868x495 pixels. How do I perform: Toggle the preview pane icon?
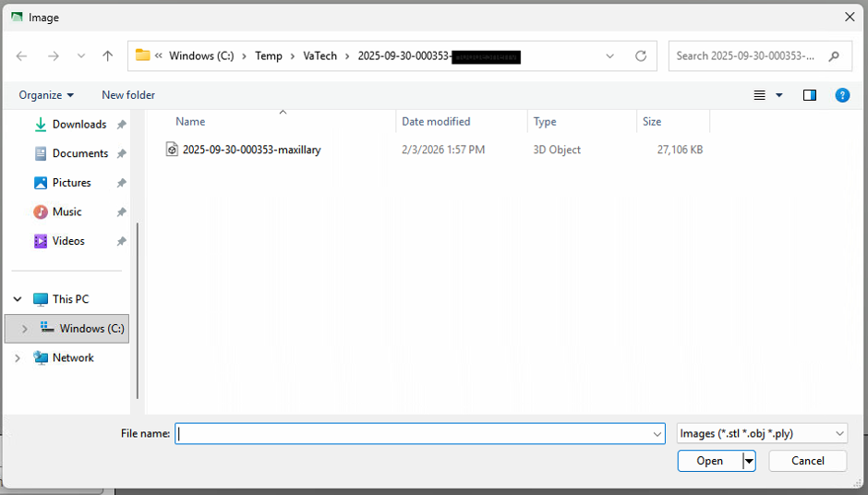click(x=809, y=95)
